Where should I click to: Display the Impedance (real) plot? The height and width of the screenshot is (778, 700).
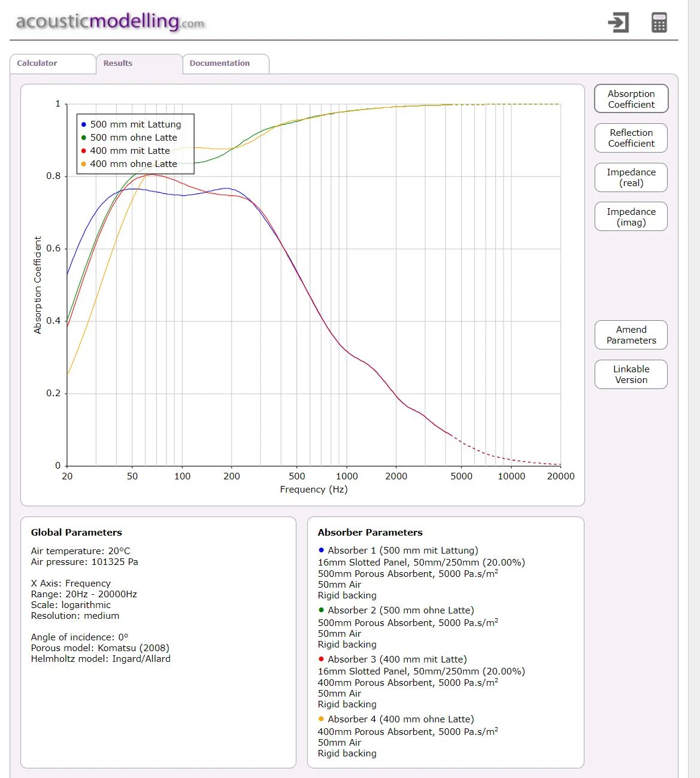coord(631,178)
